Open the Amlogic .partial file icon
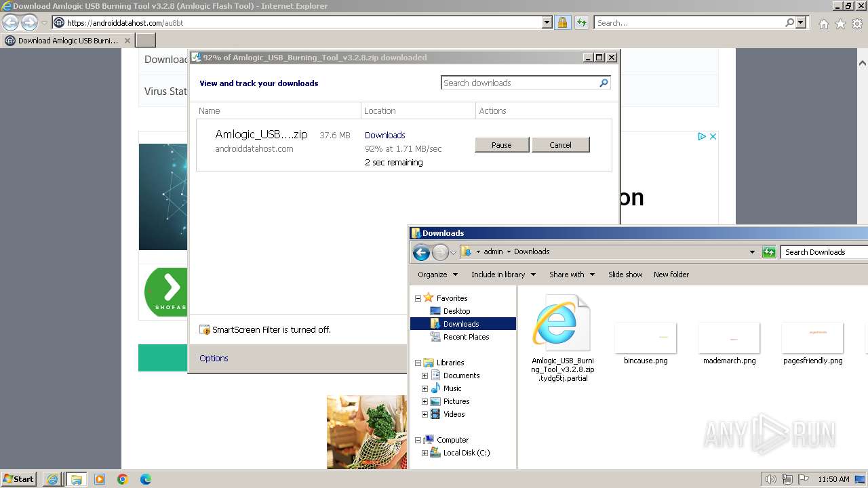Screen dimensions: 868x488 coord(562,323)
